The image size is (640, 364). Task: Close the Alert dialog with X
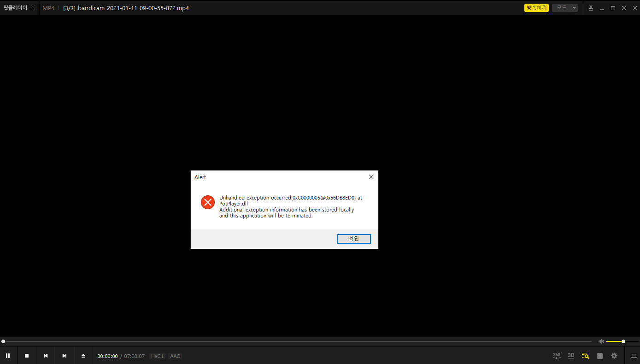371,177
